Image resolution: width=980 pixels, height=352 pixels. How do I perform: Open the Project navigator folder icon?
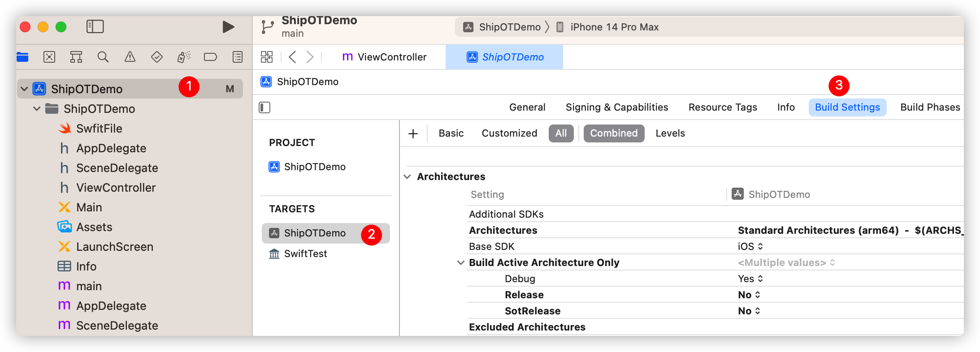tap(22, 57)
